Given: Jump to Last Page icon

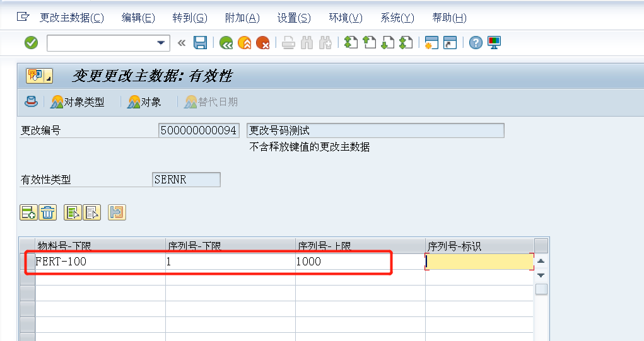Looking at the screenshot, I should coord(406,43).
